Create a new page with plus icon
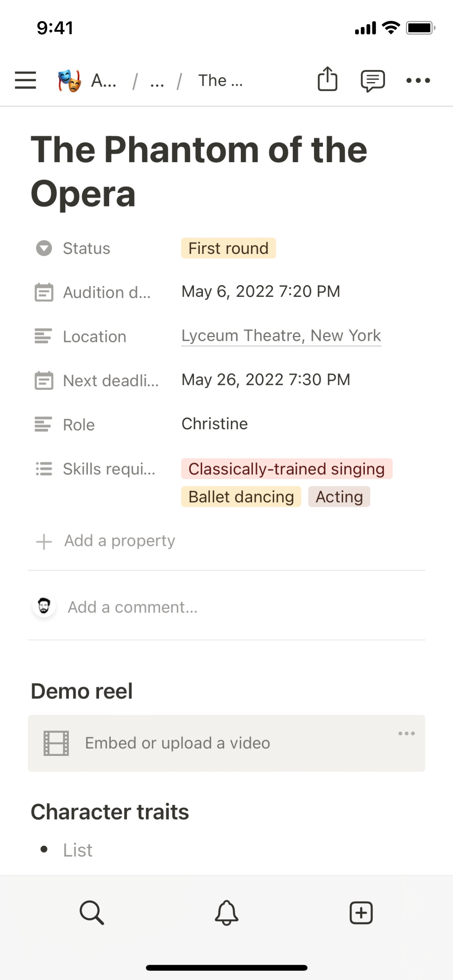The width and height of the screenshot is (453, 980). [x=361, y=912]
